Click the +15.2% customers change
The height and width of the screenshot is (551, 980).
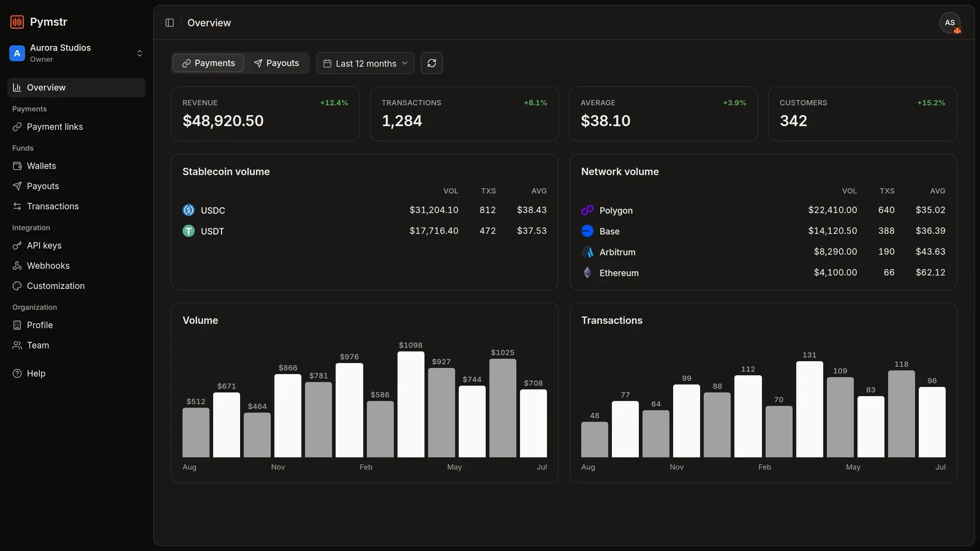tap(931, 103)
